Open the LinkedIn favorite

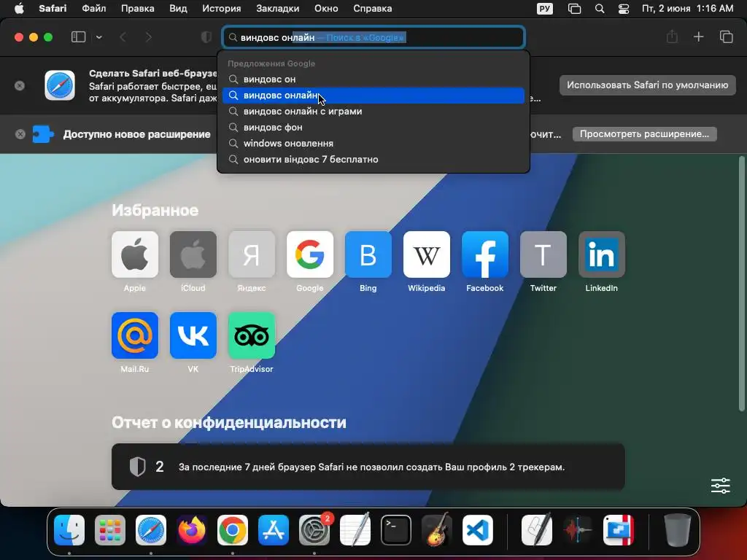pos(602,254)
